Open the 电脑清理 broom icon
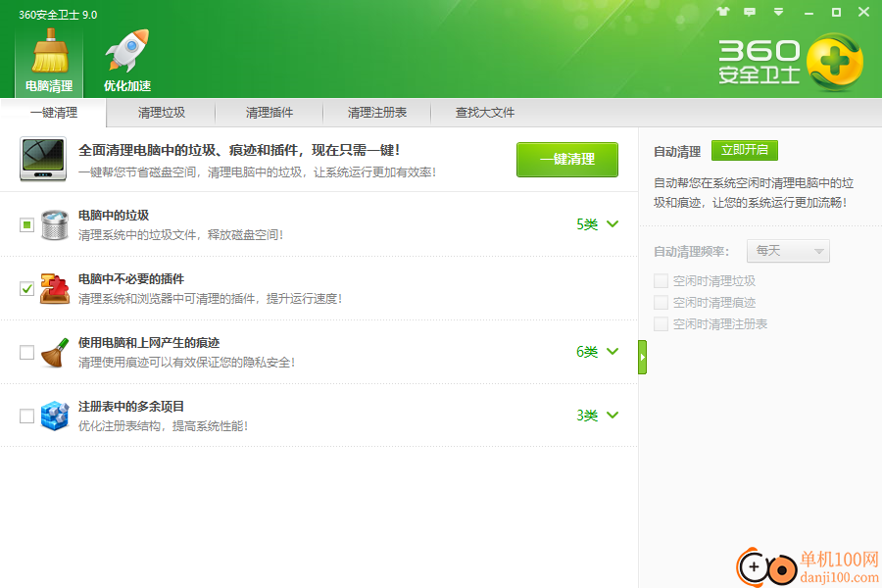Screen dimensions: 882x588 tap(50, 60)
